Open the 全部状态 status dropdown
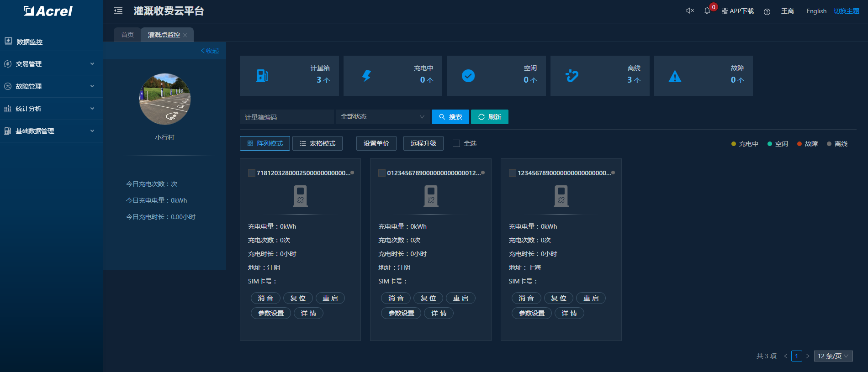This screenshot has width=868, height=372. pos(382,117)
